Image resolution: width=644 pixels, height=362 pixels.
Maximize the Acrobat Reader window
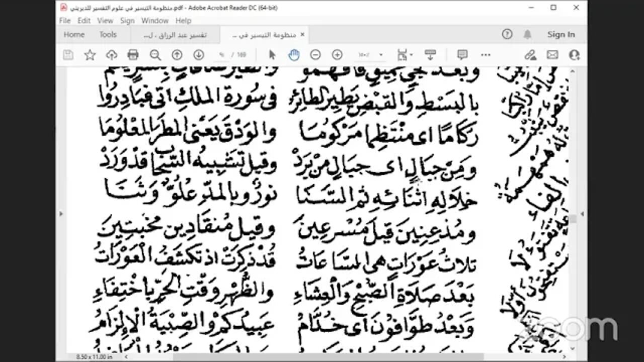click(553, 8)
